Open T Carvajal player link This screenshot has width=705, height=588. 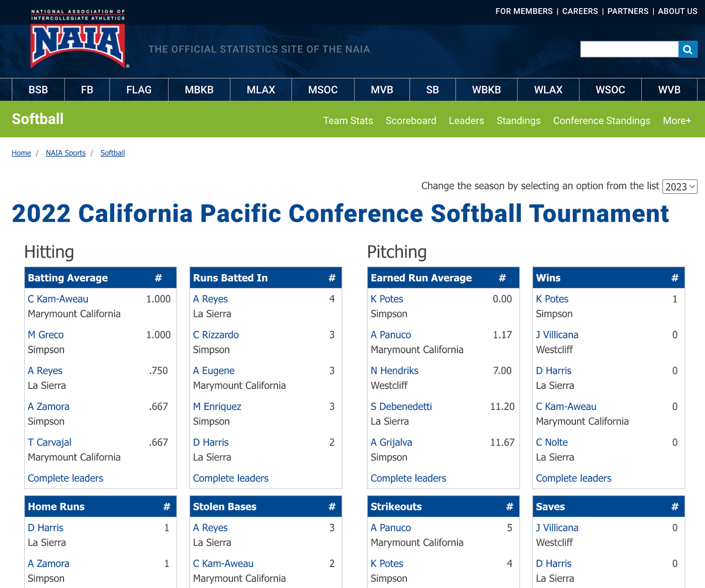50,443
